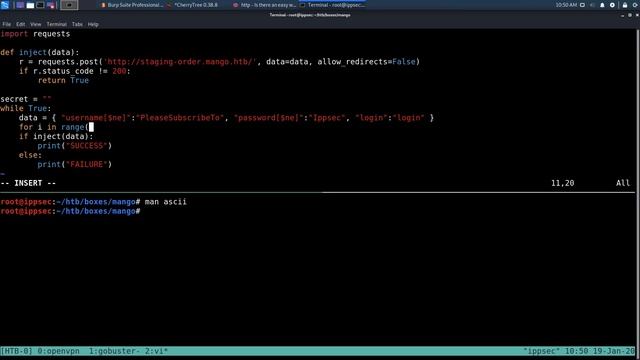Screen dimensions: 640x360
Task: Click the "Ippsec" value string
Action: pyautogui.click(x=327, y=118)
